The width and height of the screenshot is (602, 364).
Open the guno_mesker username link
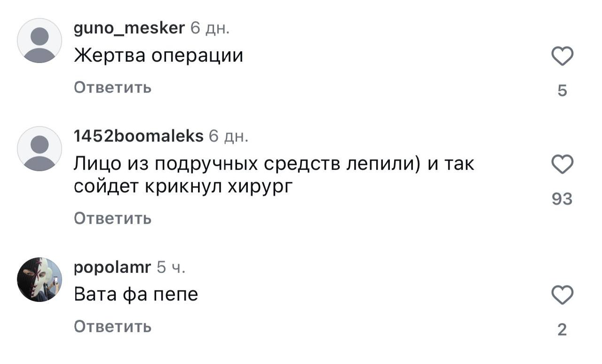coord(129,29)
